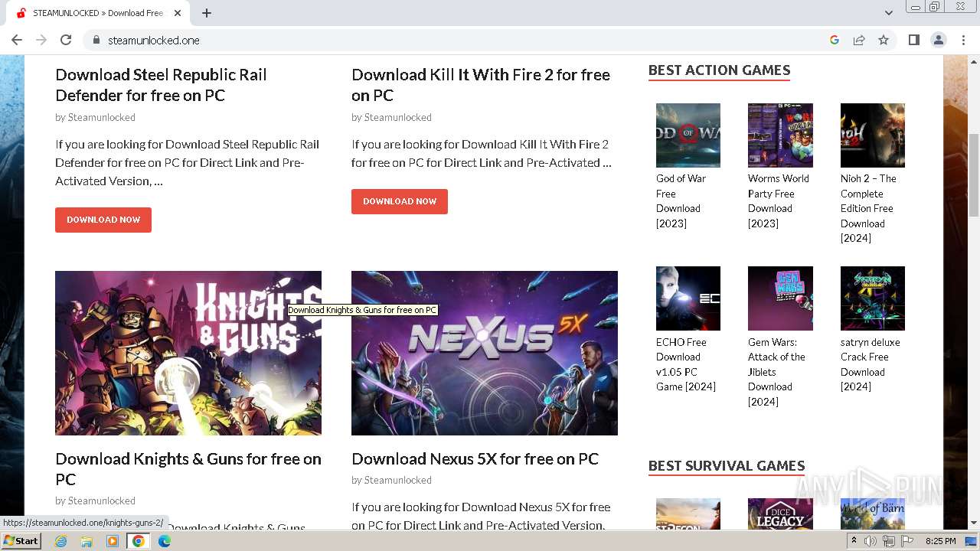The image size is (980, 551).
Task: Open the Knights & Guns cover image
Action: [188, 353]
